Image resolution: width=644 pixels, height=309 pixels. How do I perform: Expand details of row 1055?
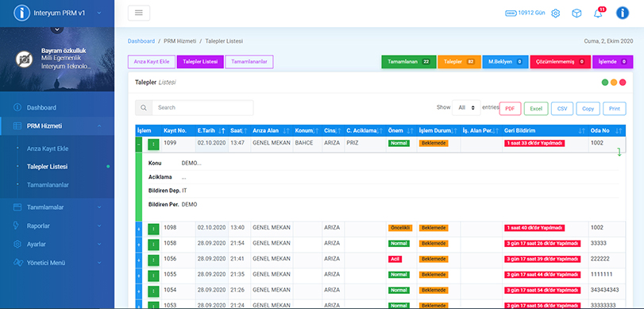[139, 276]
